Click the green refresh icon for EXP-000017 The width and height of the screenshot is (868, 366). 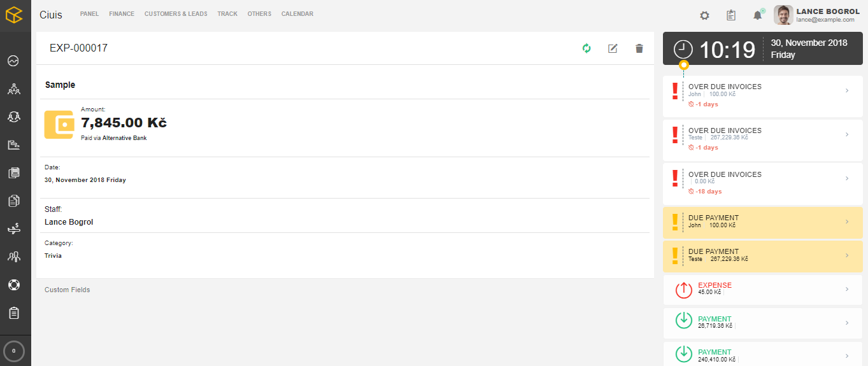coord(587,48)
